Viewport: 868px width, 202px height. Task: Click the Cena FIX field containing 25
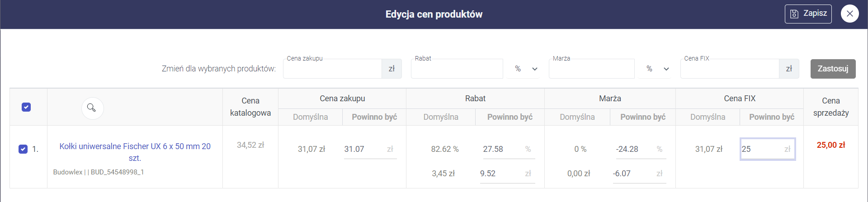point(762,149)
